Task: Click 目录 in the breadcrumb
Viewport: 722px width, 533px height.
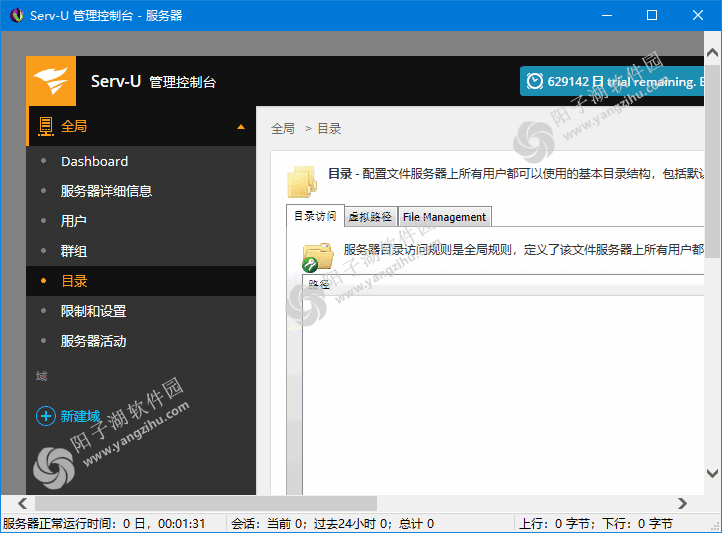Action: point(329,128)
